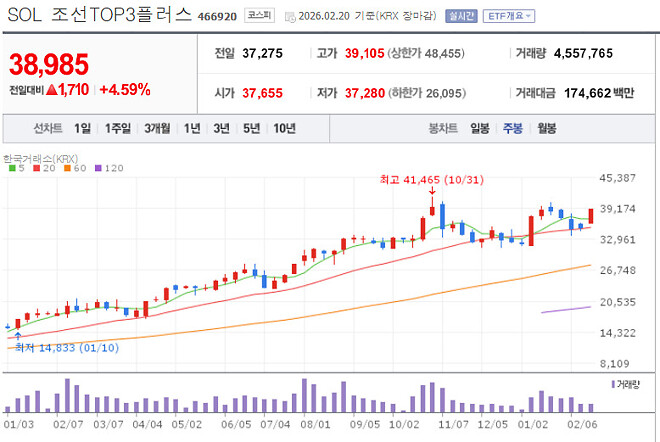Viewport: 660px width, 442px height.
Task: Select the 3년 line chart tab
Action: 221,128
